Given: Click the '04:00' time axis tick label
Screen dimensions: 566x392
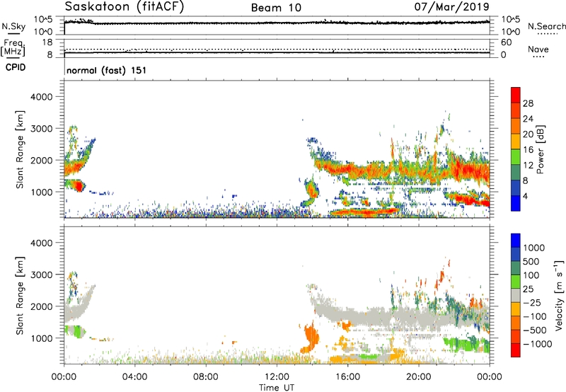Looking at the screenshot, I should pos(134,377).
